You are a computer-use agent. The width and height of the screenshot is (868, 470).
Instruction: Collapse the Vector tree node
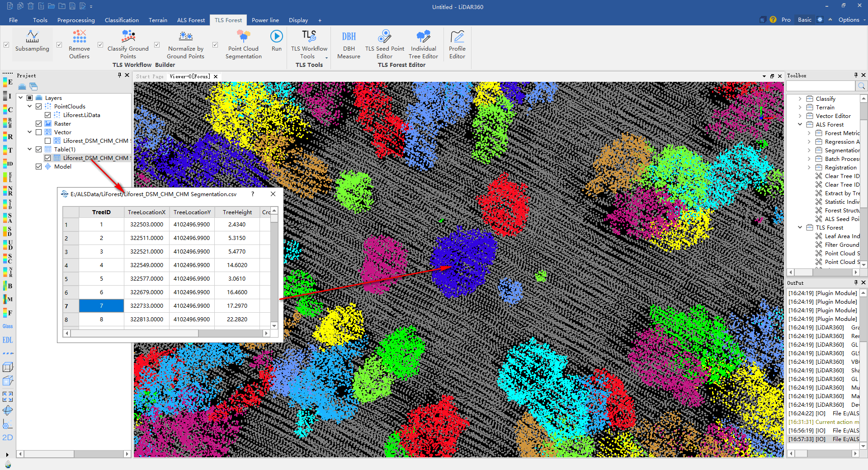tap(30, 132)
